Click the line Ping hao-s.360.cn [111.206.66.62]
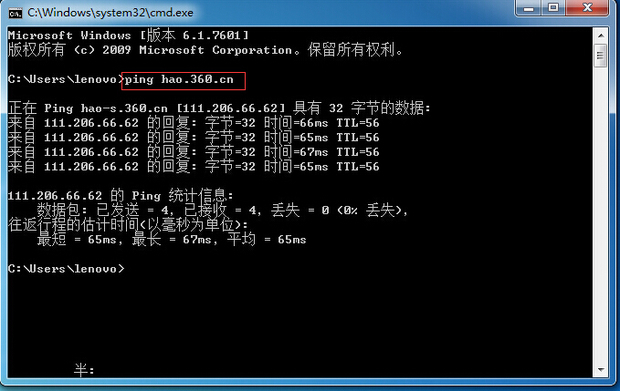Screen dimensions: 620x391 tap(219, 108)
